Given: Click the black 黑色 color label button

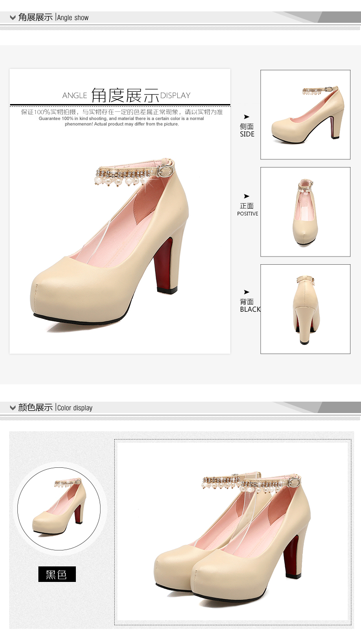Looking at the screenshot, I should (x=57, y=574).
